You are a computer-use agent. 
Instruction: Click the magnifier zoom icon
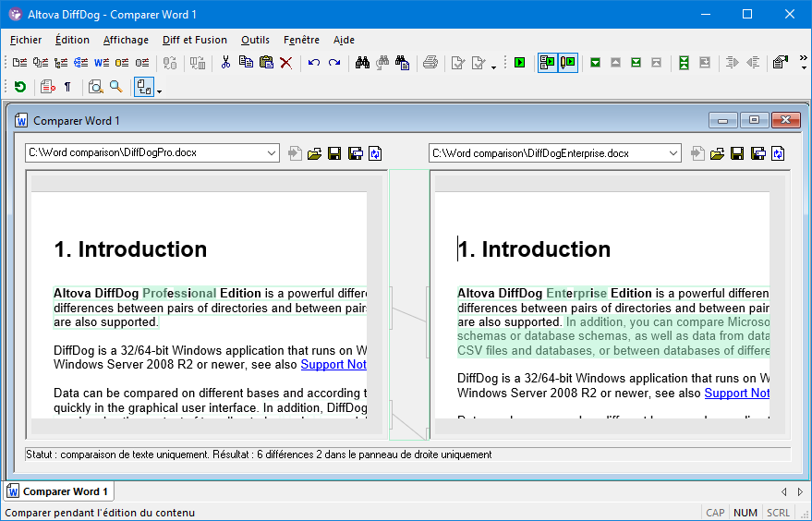click(116, 87)
